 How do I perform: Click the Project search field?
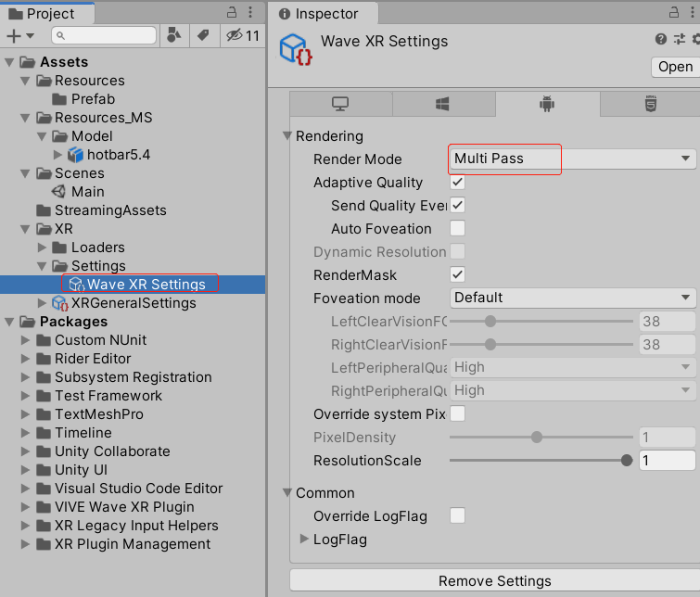coord(104,35)
